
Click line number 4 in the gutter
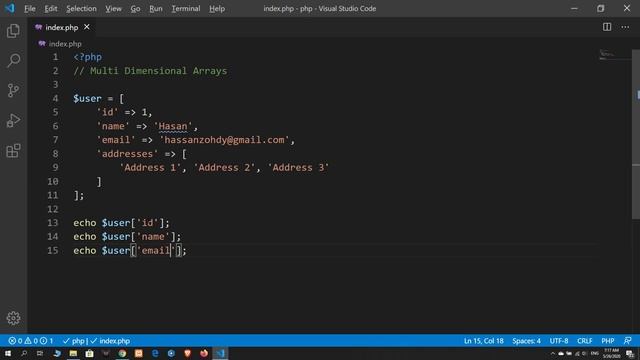tap(55, 98)
